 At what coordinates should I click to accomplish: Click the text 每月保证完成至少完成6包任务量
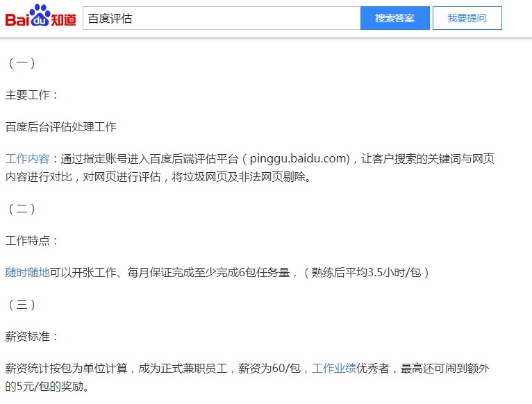(208, 272)
